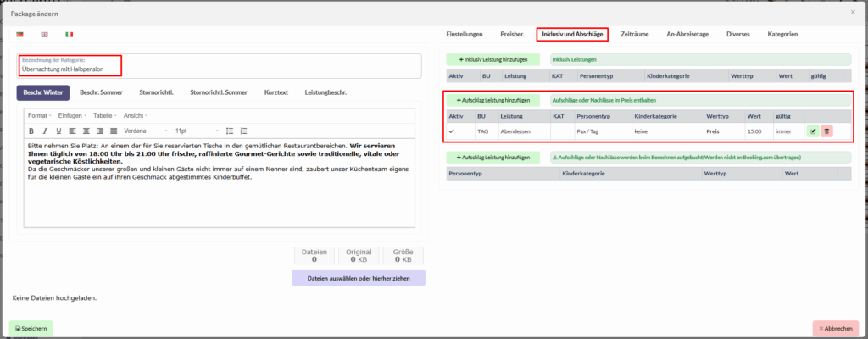Edit the Abendessen surcharge row

coord(813,131)
